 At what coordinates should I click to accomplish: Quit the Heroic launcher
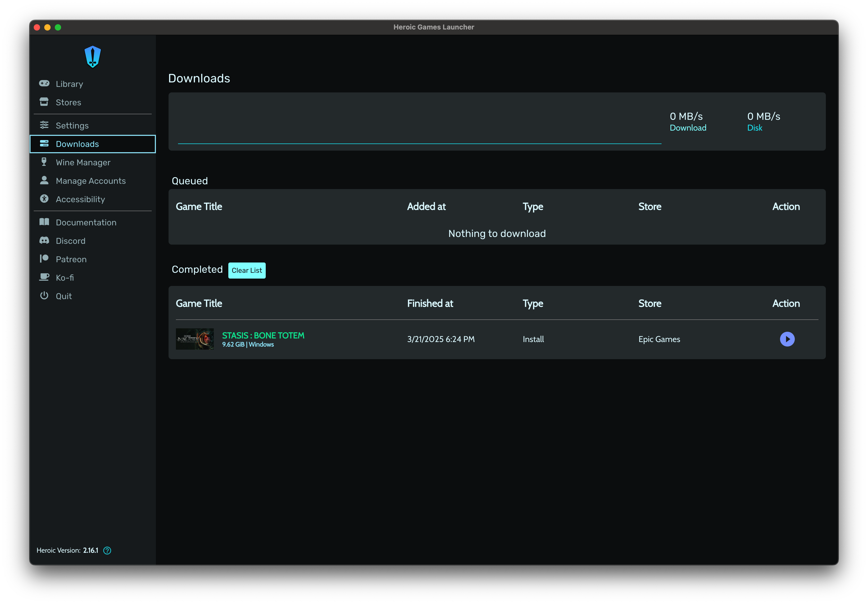click(x=63, y=296)
